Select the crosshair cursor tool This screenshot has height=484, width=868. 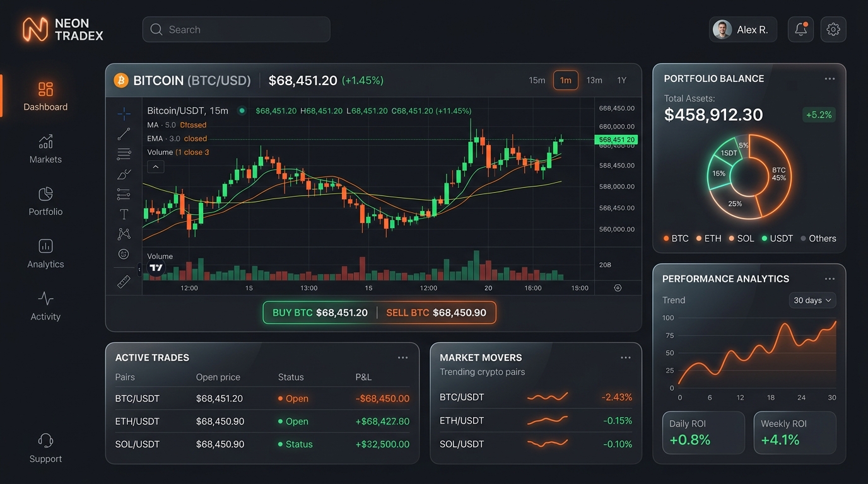pos(124,113)
